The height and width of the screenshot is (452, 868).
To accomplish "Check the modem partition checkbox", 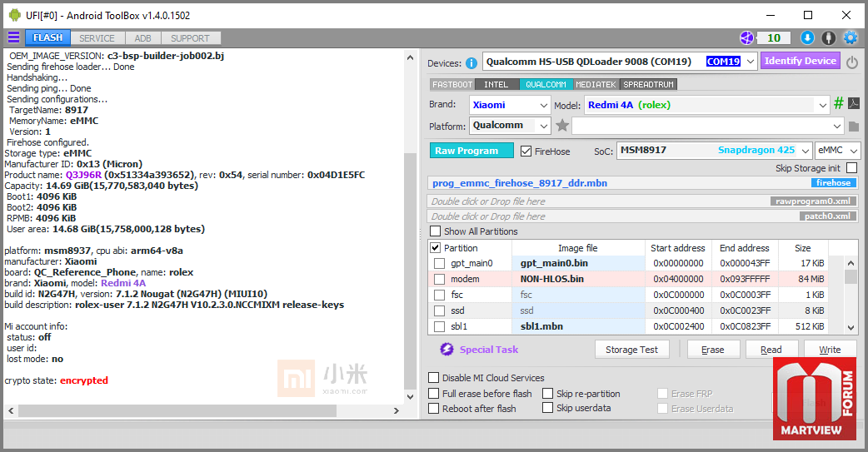I will [440, 280].
